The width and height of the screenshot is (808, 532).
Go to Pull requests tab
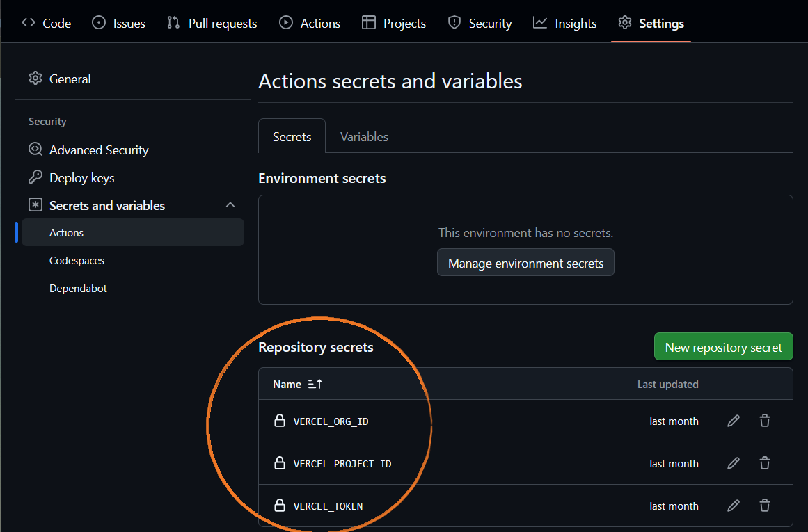pyautogui.click(x=212, y=23)
